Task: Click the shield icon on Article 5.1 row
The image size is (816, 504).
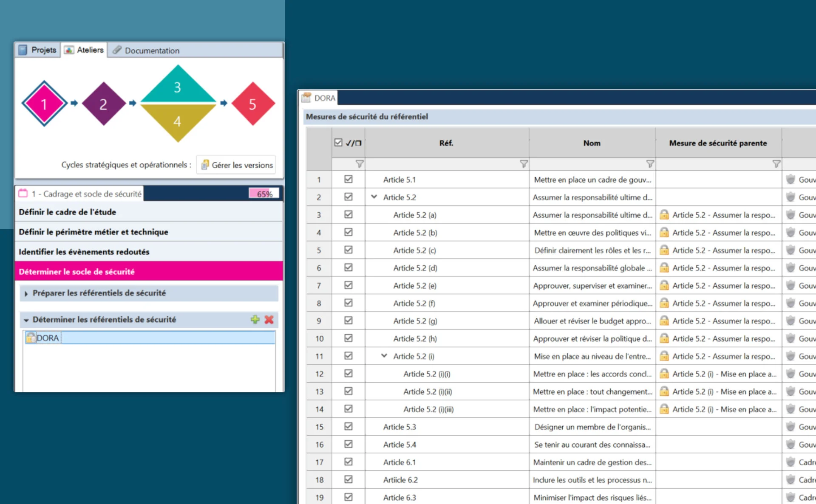Action: pos(790,179)
